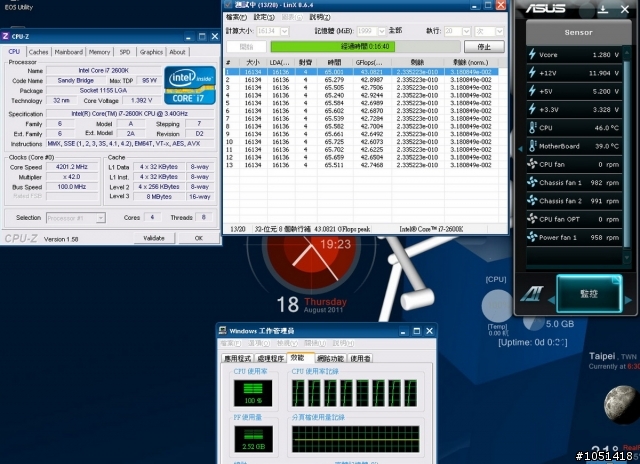Click the right arrow beside 監控 button
The height and width of the screenshot is (464, 640).
[x=628, y=300]
